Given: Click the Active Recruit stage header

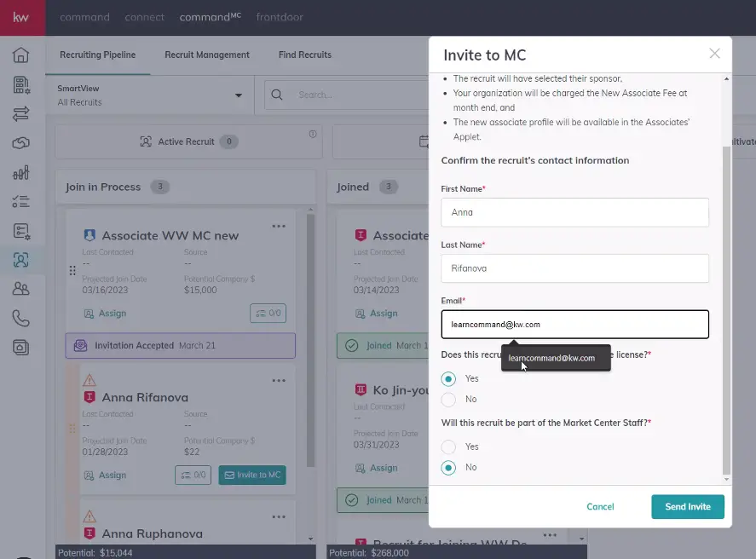Looking at the screenshot, I should point(189,141).
